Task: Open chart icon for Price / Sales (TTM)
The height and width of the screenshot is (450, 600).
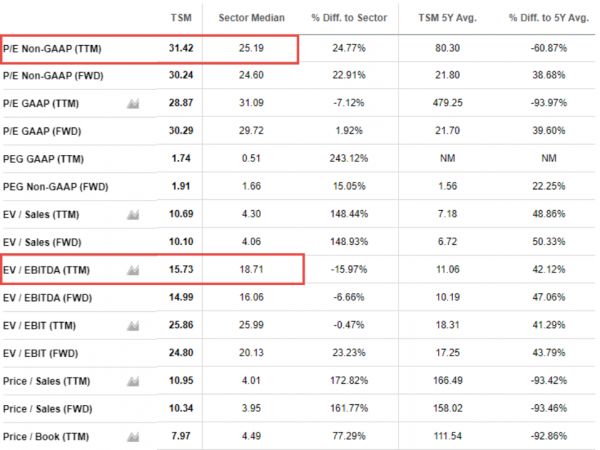Action: coord(133,383)
